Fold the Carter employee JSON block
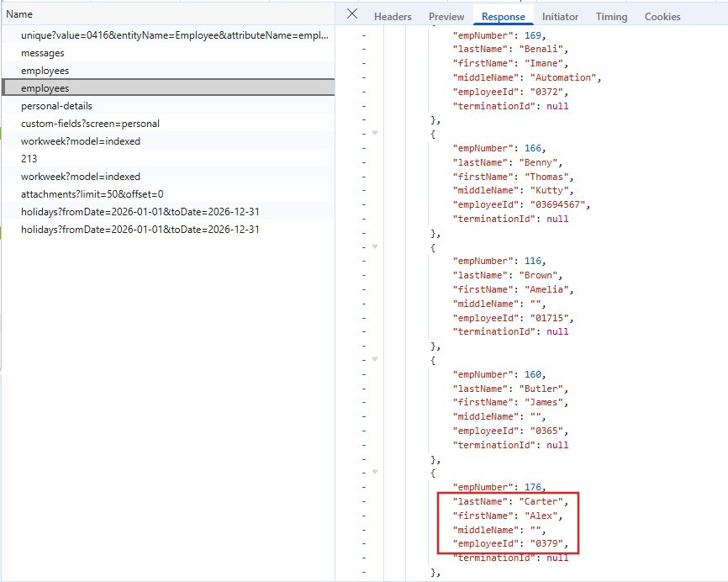 point(375,473)
